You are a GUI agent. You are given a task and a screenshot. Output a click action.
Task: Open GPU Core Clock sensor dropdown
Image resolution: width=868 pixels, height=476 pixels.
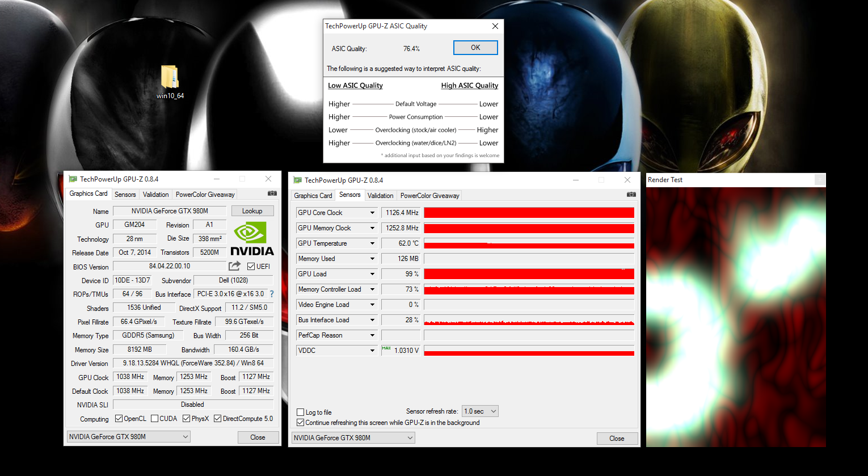click(x=372, y=213)
